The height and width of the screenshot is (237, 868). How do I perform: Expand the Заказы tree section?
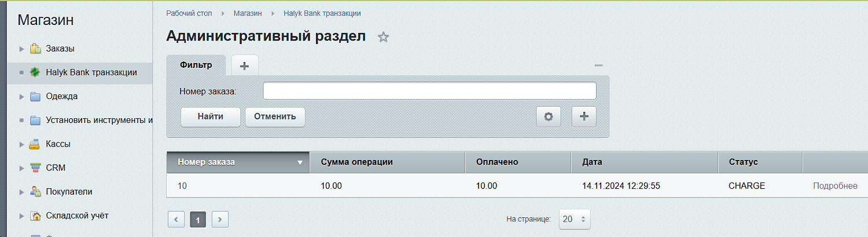tap(22, 49)
